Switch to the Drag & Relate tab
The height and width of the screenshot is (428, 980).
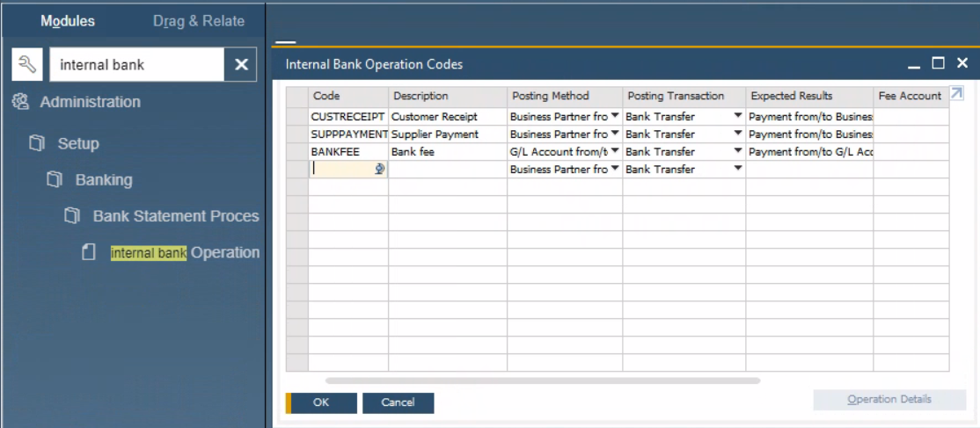tap(199, 21)
